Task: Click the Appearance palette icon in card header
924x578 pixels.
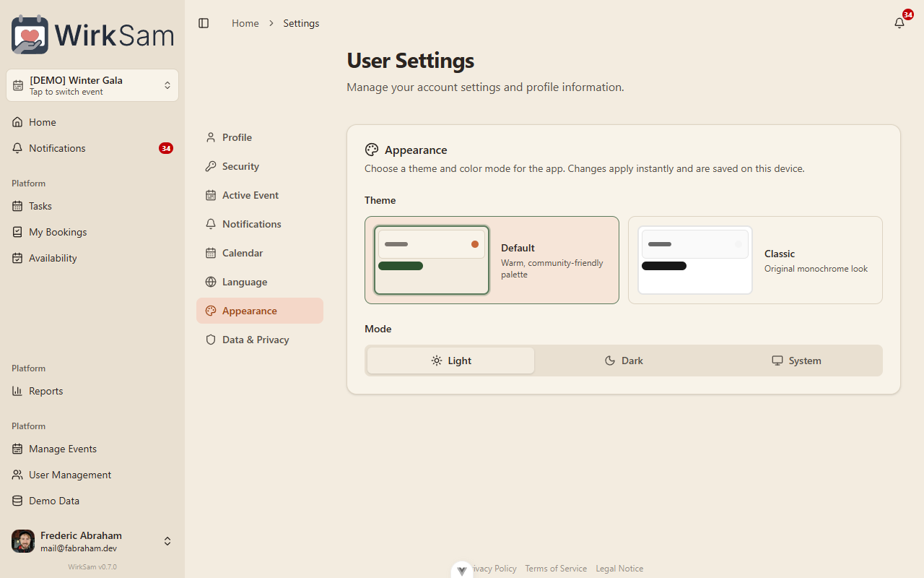Action: (372, 150)
